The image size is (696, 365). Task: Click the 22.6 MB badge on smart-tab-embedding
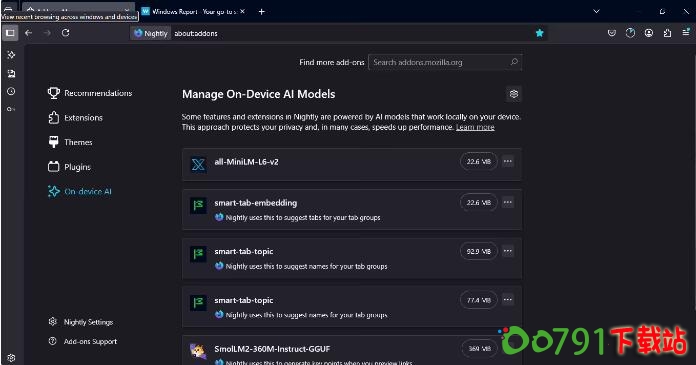pos(478,202)
